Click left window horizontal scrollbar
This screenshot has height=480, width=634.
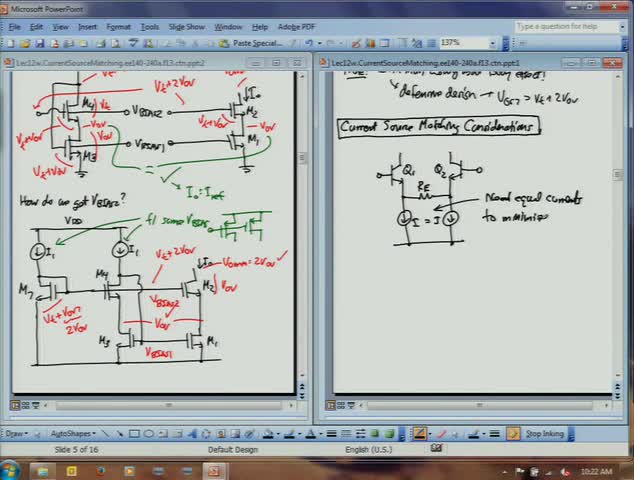(168, 405)
